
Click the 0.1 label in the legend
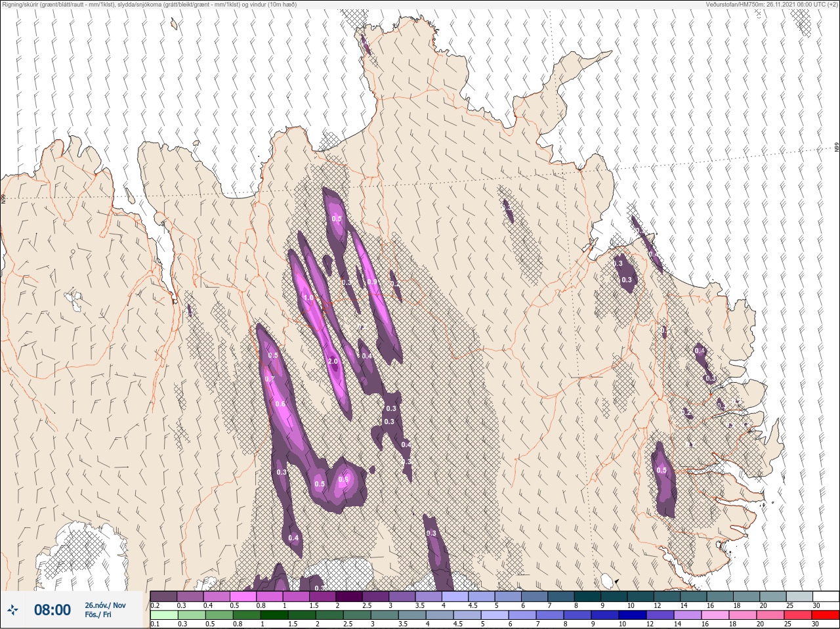click(x=155, y=624)
